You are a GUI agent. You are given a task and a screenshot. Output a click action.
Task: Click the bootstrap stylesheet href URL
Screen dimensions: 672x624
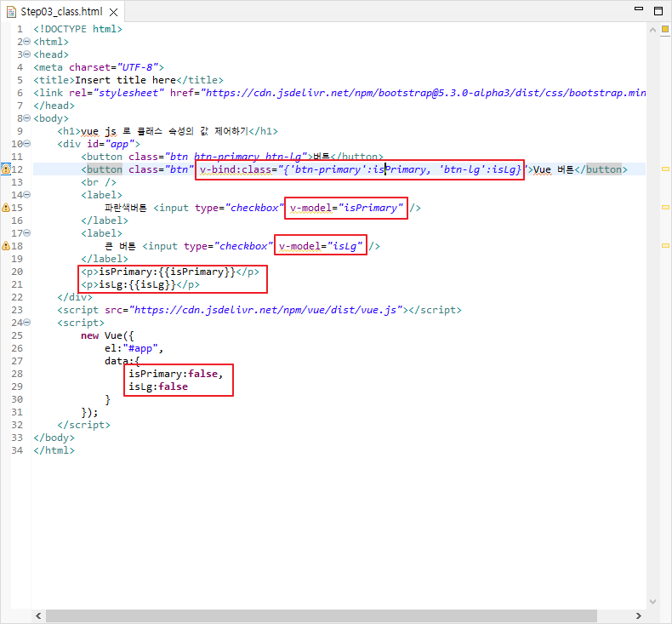coord(424,93)
